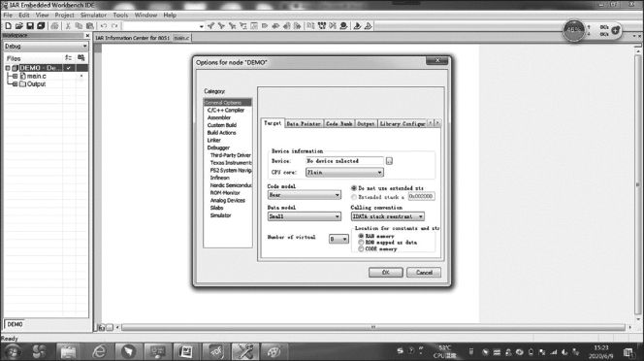Click the Save All toolbar icon
The height and width of the screenshot is (361, 644).
pos(41,26)
